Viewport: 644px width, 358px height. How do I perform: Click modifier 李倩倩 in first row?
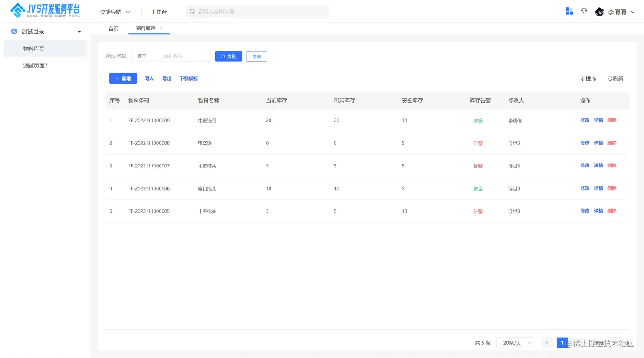click(515, 121)
